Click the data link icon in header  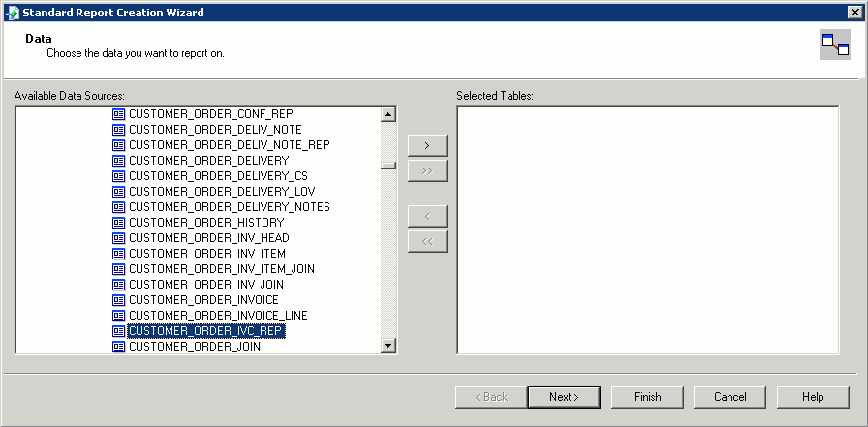tap(834, 45)
